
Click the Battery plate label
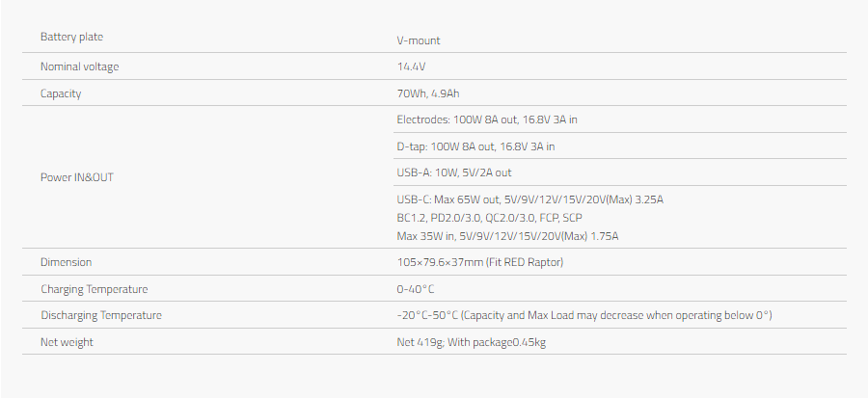pyautogui.click(x=71, y=37)
